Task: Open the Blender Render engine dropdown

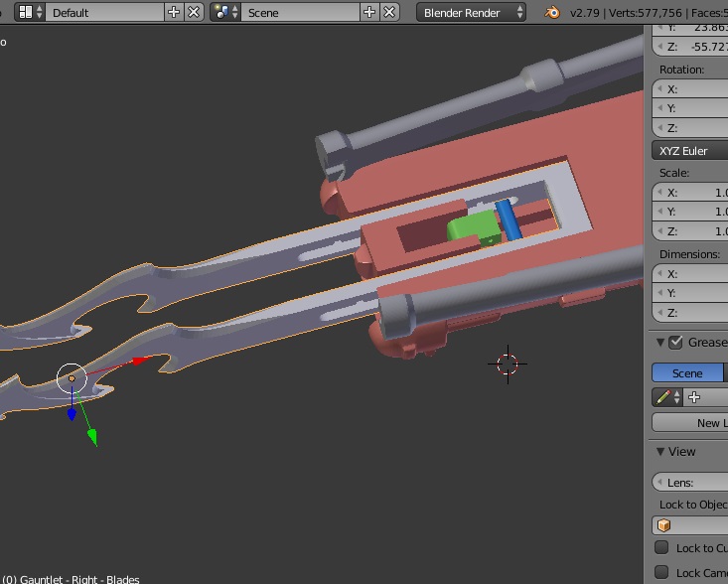Action: (x=472, y=12)
